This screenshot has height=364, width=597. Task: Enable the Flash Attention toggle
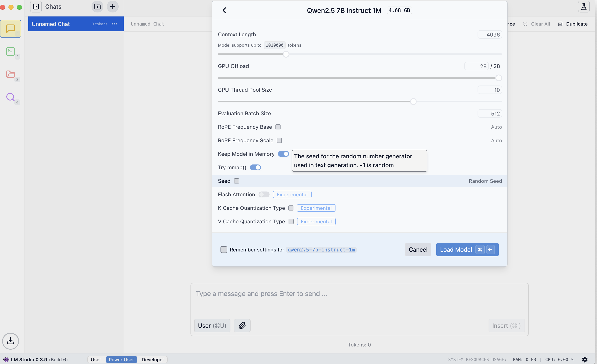point(264,194)
